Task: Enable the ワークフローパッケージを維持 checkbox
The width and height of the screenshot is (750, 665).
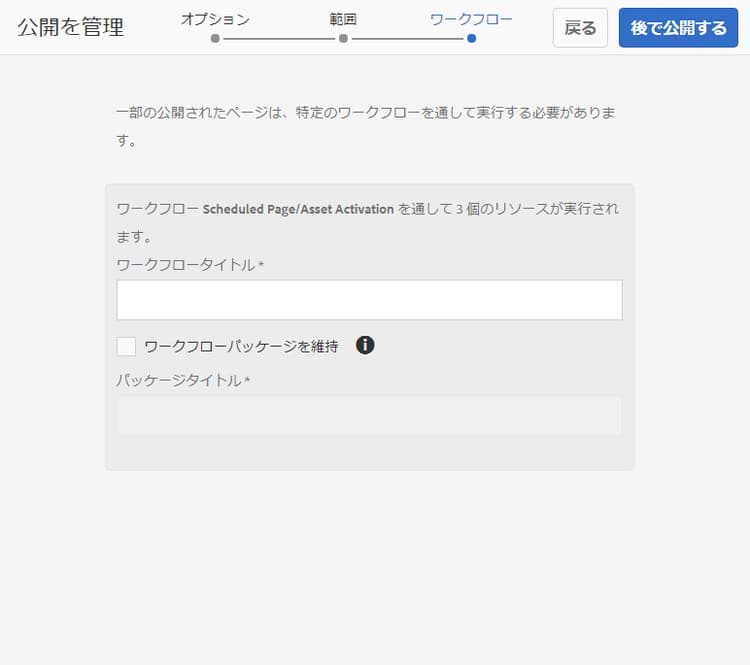Action: coord(126,346)
